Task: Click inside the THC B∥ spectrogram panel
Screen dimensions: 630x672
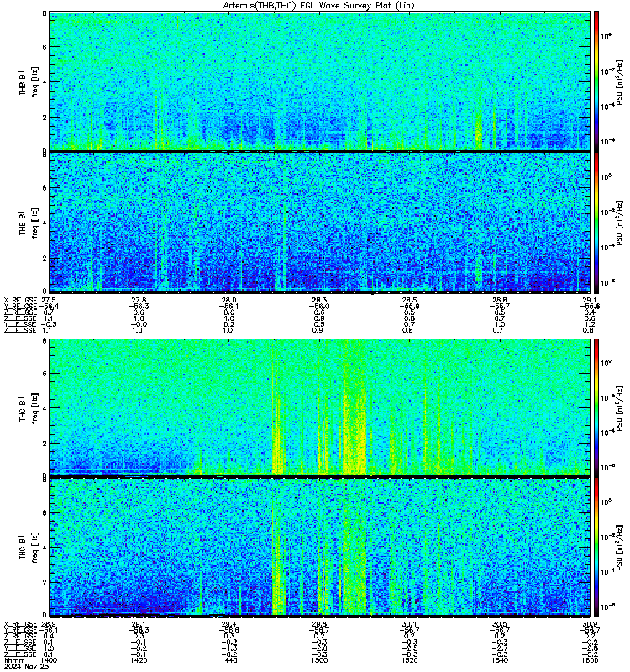Action: 319,548
